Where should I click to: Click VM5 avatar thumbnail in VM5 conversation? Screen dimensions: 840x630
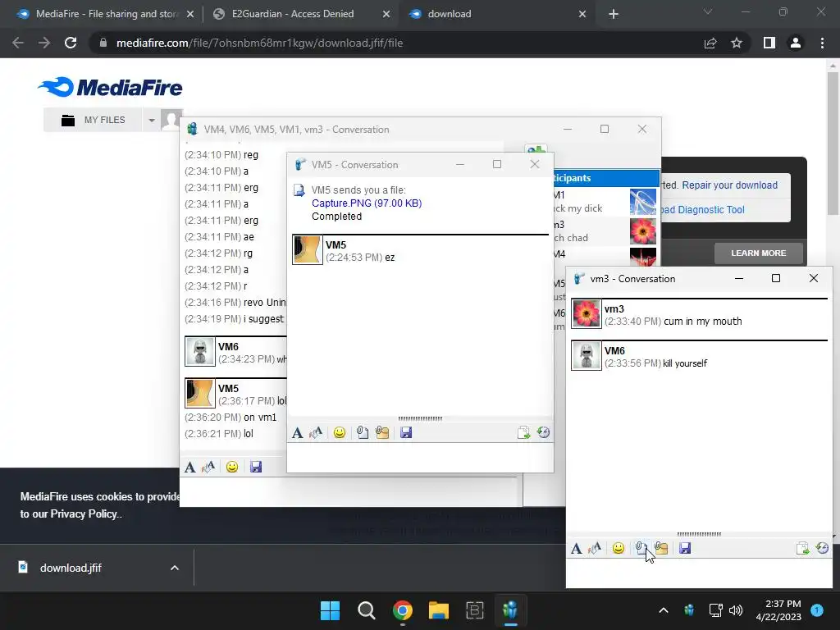click(x=308, y=249)
